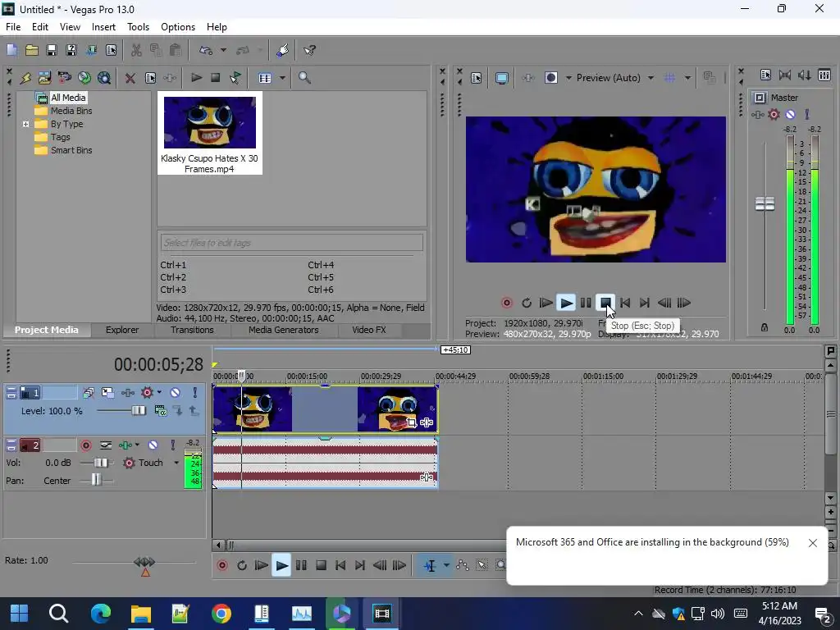Viewport: 840px width, 630px height.
Task: Open the Insert menu
Action: (103, 27)
